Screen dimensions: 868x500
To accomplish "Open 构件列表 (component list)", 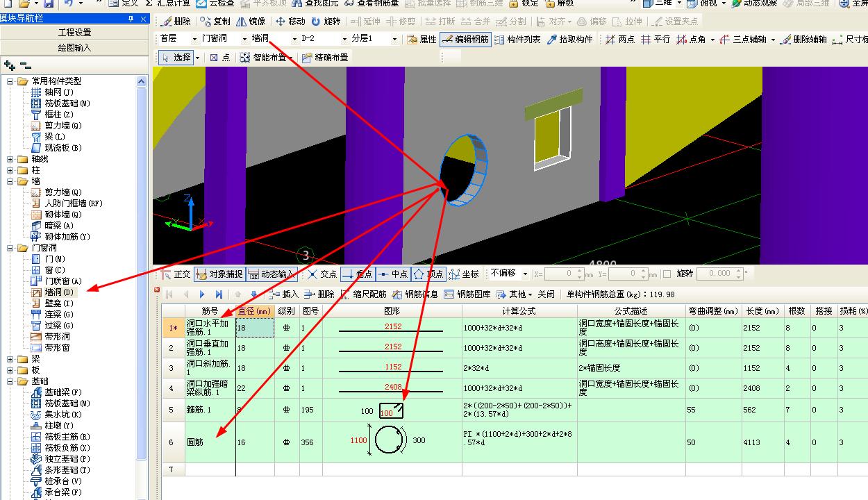I will tap(517, 40).
